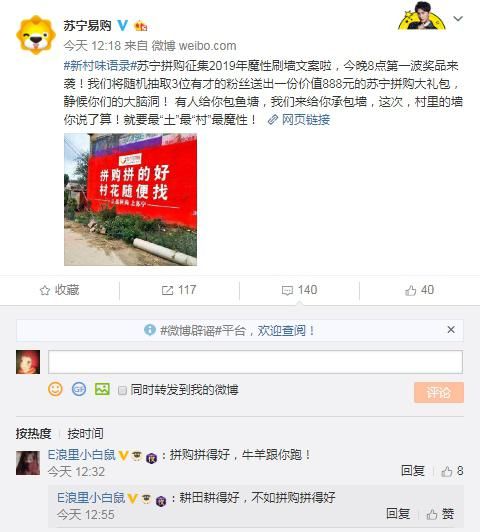Screen dimensions: 480x532
Task: Enable 同时转发到我的微博 checkbox
Action: 122,390
